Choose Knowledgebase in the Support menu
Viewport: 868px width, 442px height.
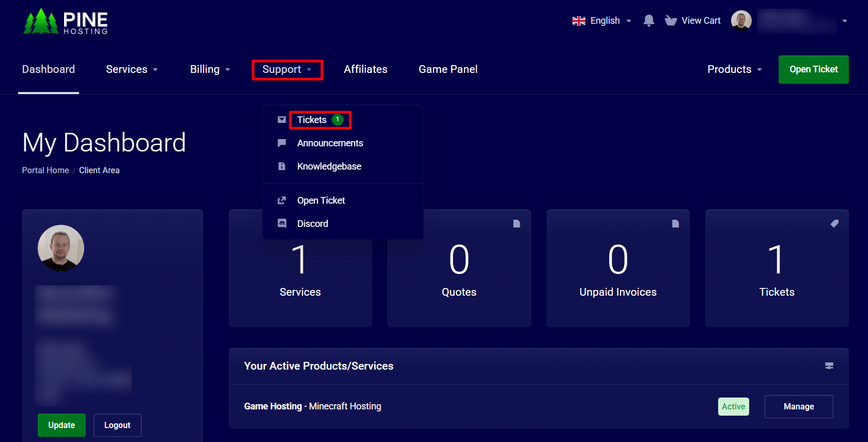pos(329,166)
